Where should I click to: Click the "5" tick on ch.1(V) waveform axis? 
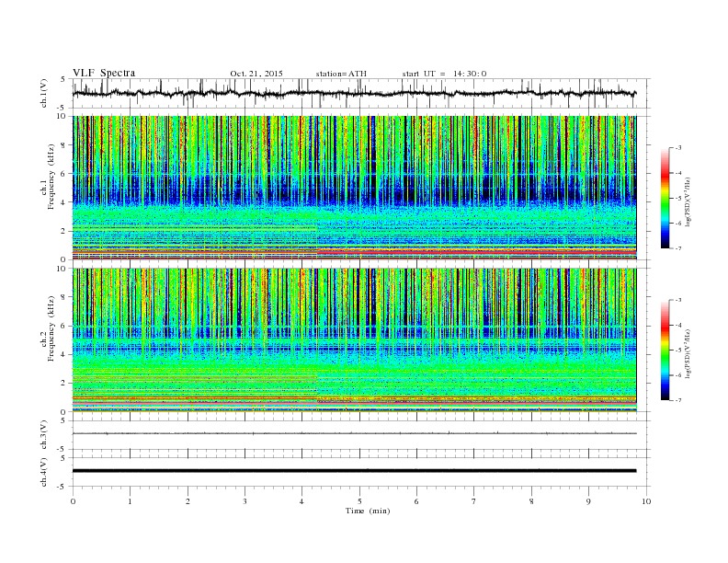(63, 79)
